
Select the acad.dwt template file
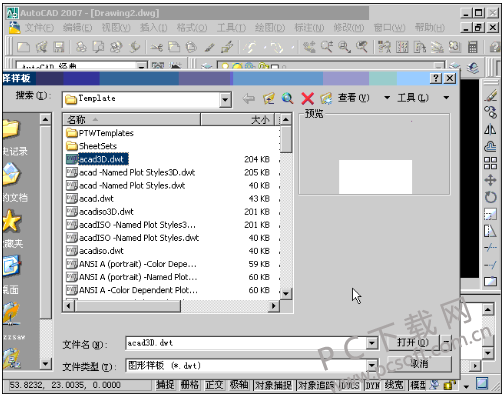pos(96,199)
